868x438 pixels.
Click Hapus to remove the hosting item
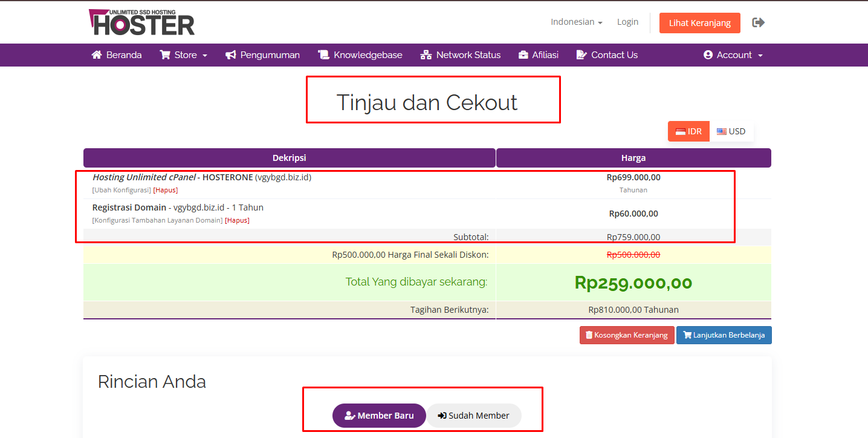coord(165,189)
